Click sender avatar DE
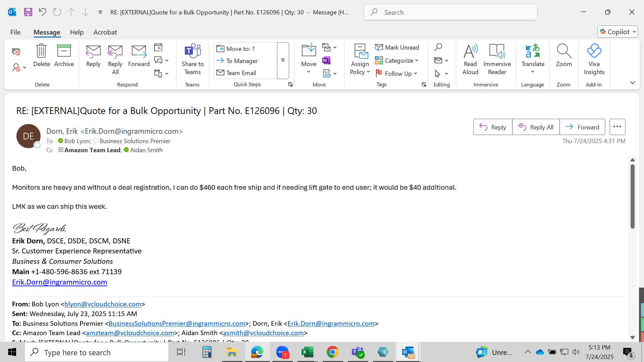Image resolution: width=644 pixels, height=362 pixels. 29,136
